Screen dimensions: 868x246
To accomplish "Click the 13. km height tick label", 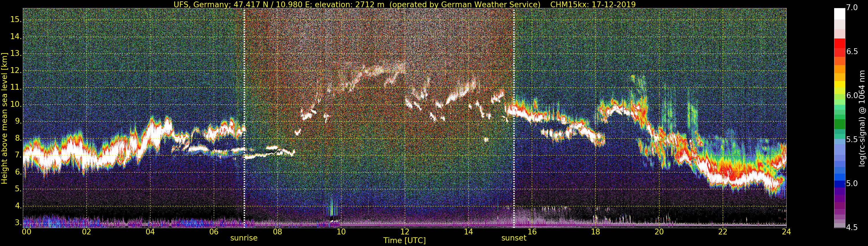I will click(16, 54).
